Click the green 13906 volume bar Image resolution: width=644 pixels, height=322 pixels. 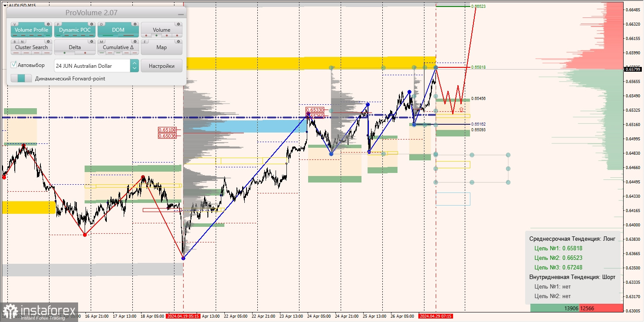coord(555,308)
